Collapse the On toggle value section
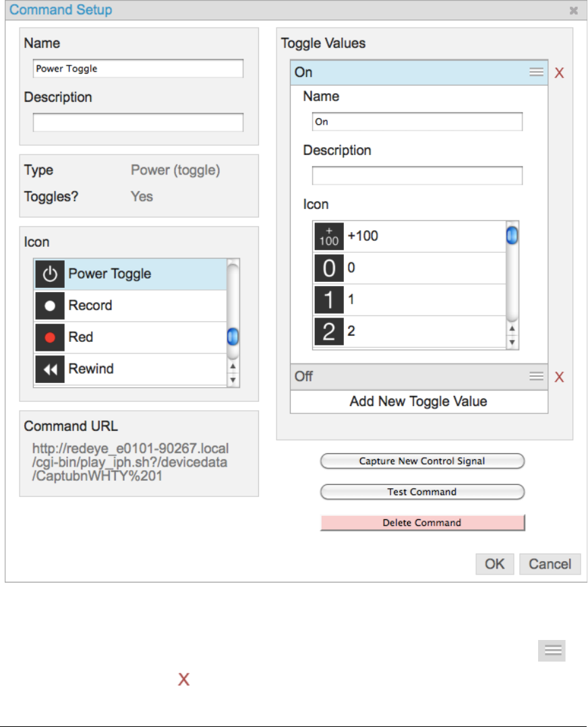588x727 pixels. point(419,72)
